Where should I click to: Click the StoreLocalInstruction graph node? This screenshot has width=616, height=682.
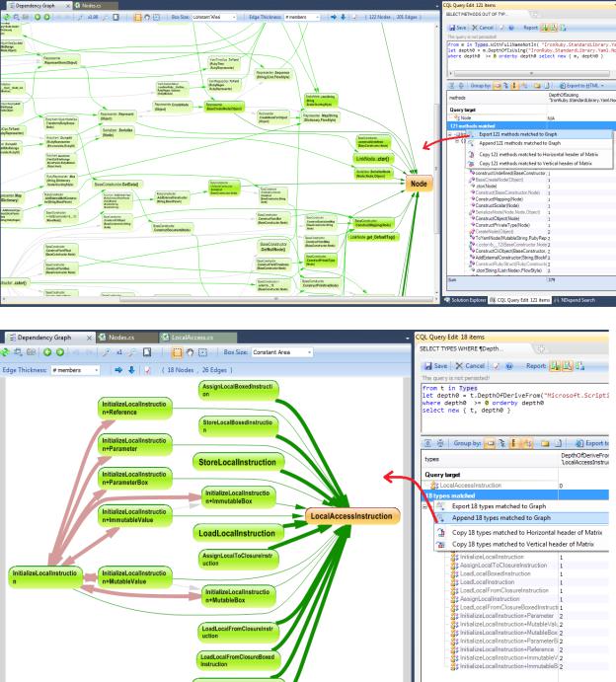[238, 462]
